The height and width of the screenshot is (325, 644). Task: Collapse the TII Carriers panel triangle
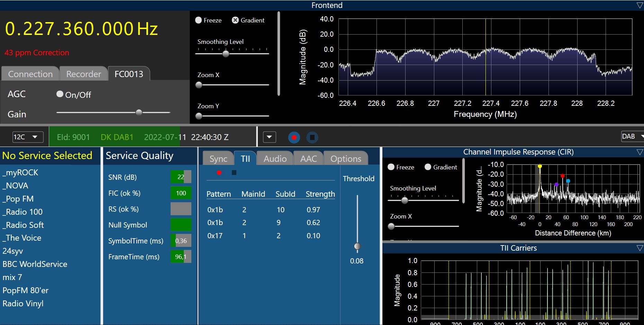coord(640,248)
